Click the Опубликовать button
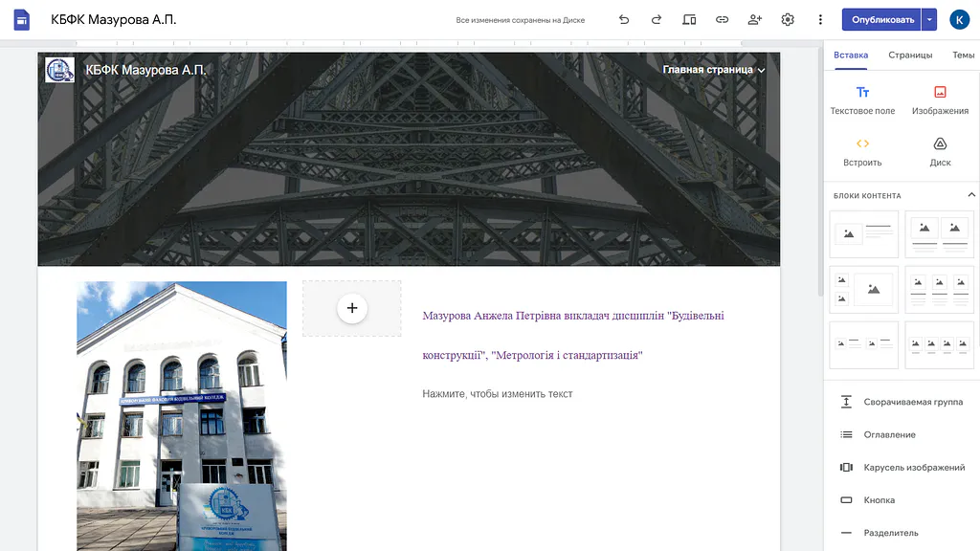Screen dimensions: 980x551 pos(881,20)
